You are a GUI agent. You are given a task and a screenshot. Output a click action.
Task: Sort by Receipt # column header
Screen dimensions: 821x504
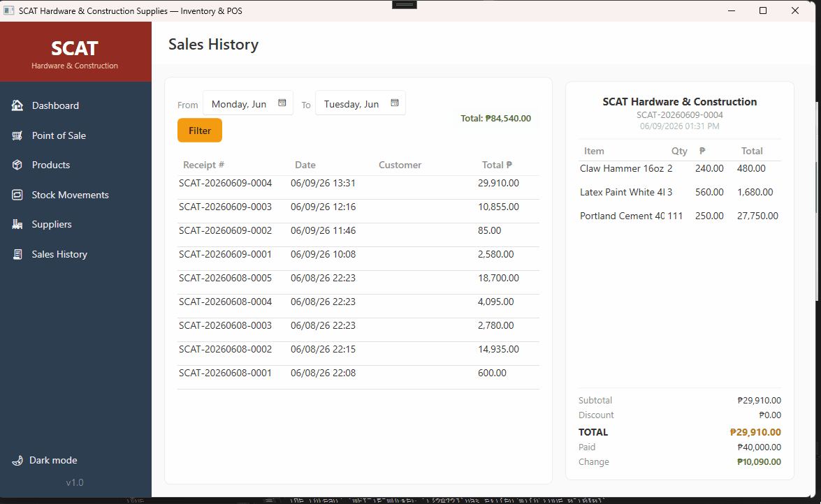[x=204, y=165]
